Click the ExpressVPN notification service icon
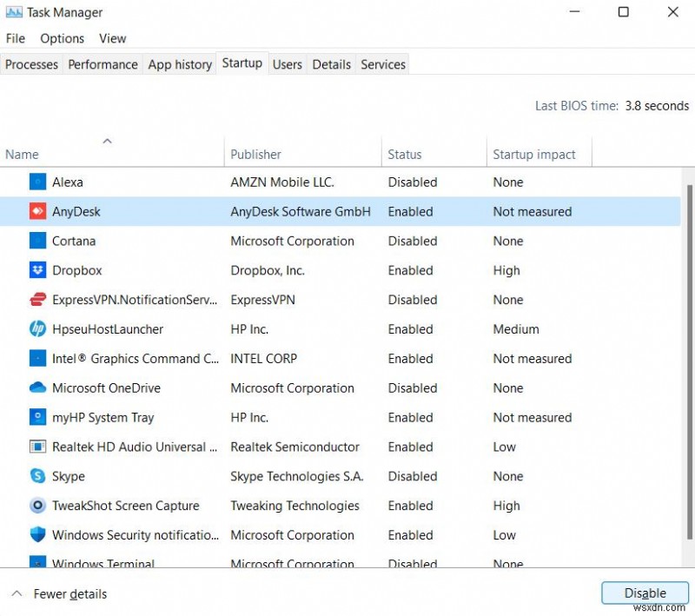695x616 pixels. point(37,300)
